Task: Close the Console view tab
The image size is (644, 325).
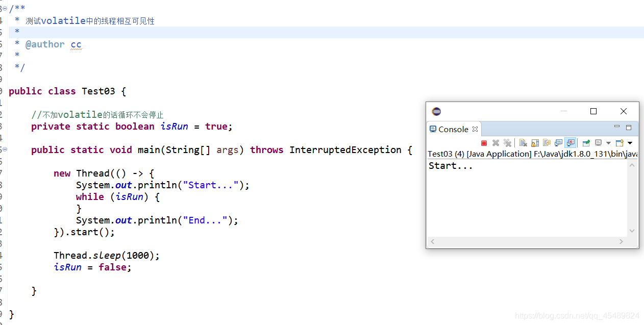Action: click(475, 129)
